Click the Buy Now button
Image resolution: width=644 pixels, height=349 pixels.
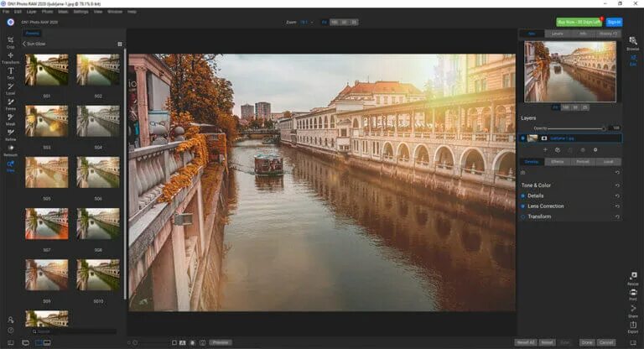(579, 22)
